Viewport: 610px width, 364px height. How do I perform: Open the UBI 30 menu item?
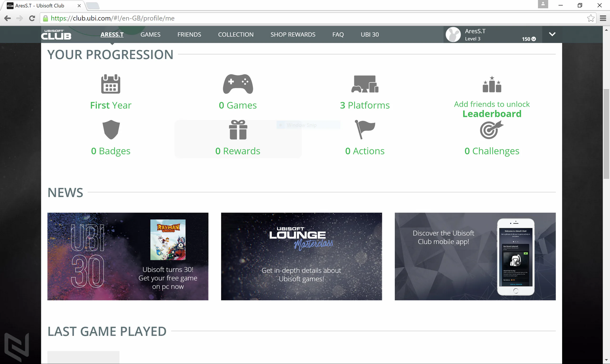pyautogui.click(x=370, y=35)
